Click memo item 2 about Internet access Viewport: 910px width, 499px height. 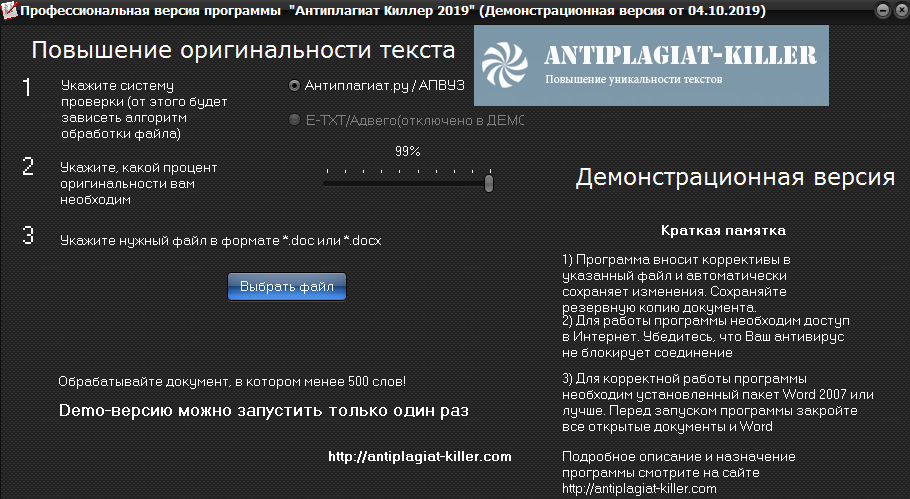(706, 337)
